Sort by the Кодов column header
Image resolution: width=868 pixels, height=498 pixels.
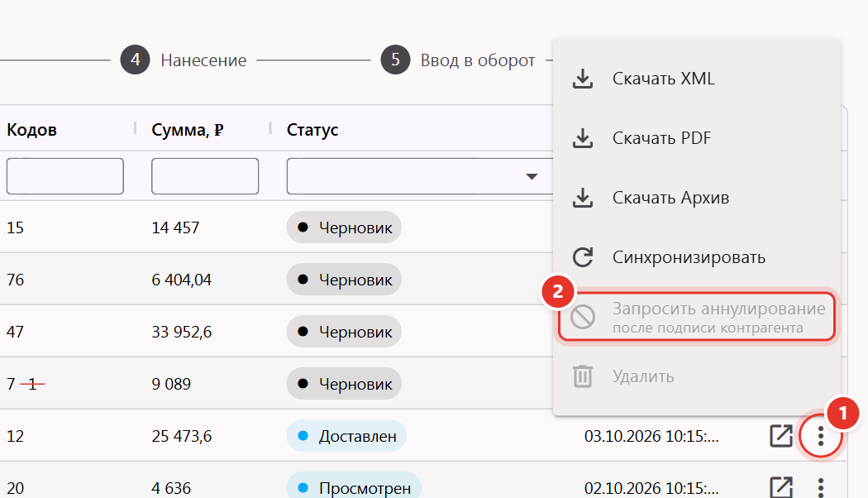pyautogui.click(x=31, y=130)
